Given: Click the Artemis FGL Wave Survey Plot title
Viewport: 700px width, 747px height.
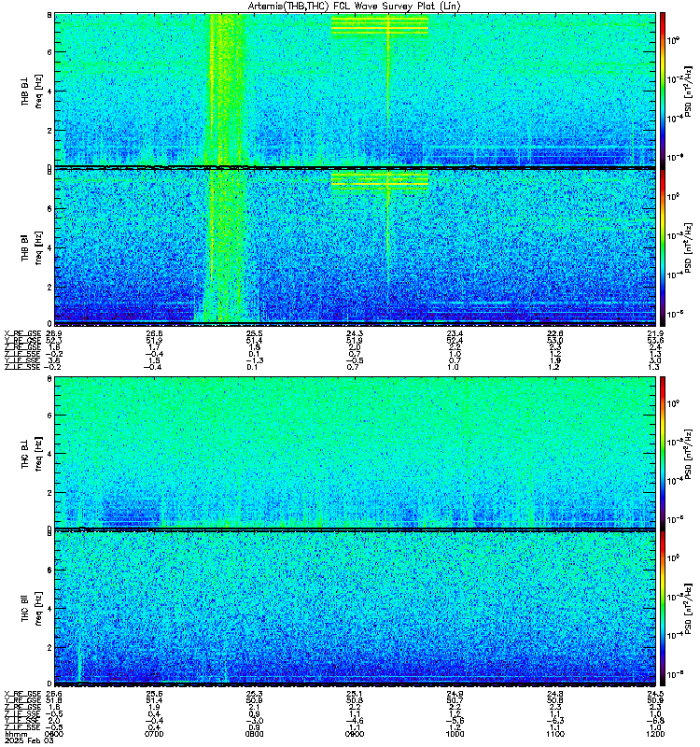Looking at the screenshot, I should [355, 7].
